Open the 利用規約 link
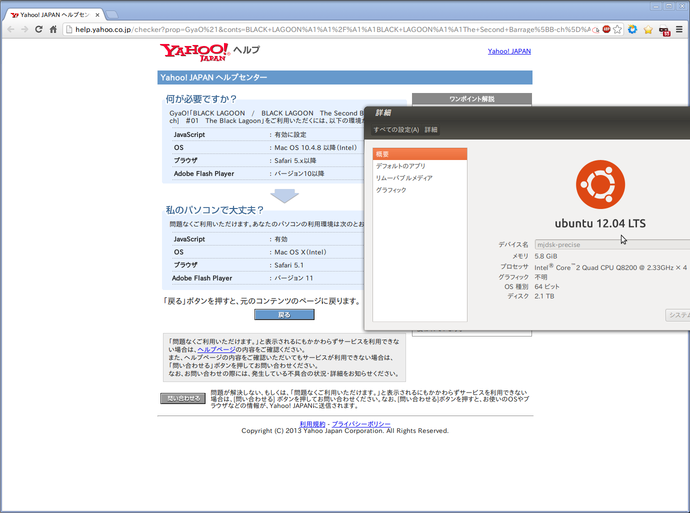Viewport: 690px width, 513px height. coord(312,424)
